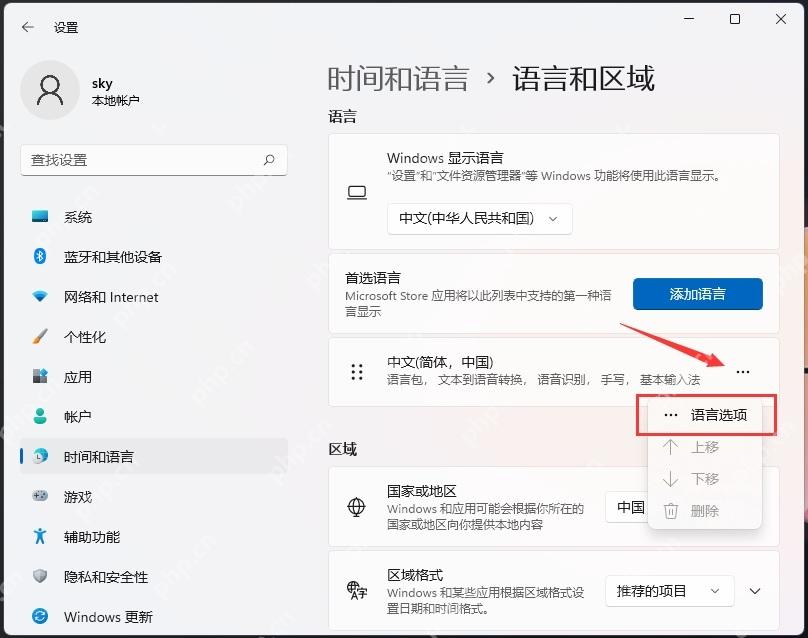The width and height of the screenshot is (808, 638).
Task: Choose 删除 in the context menu
Action: pos(705,511)
